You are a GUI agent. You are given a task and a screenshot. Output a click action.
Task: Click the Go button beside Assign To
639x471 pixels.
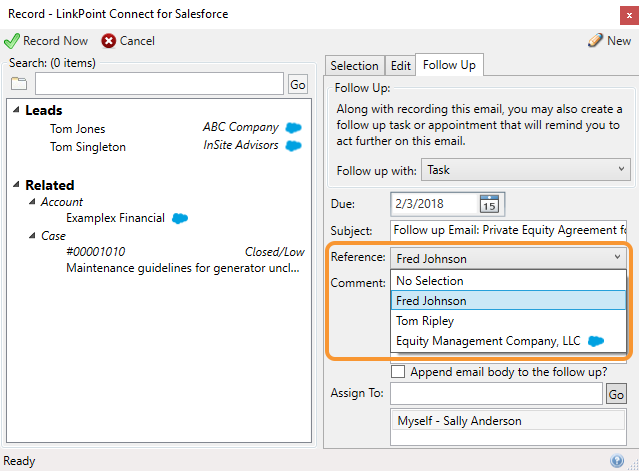pos(616,394)
